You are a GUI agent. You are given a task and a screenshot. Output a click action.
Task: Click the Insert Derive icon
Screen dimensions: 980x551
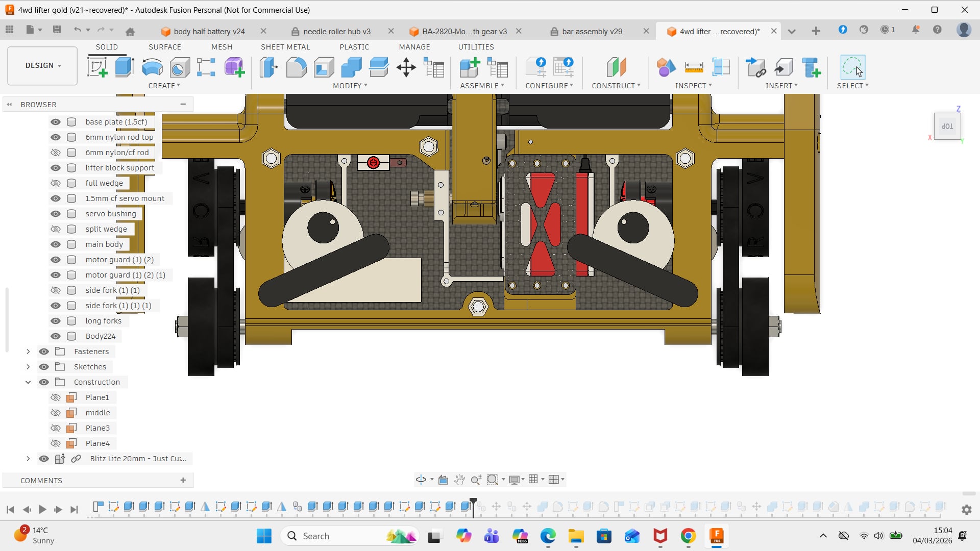756,67
